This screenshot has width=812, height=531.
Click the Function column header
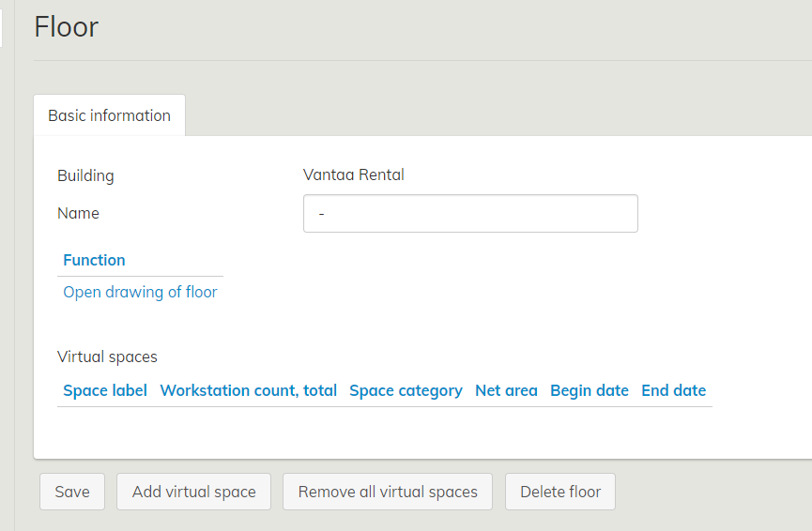coord(94,260)
